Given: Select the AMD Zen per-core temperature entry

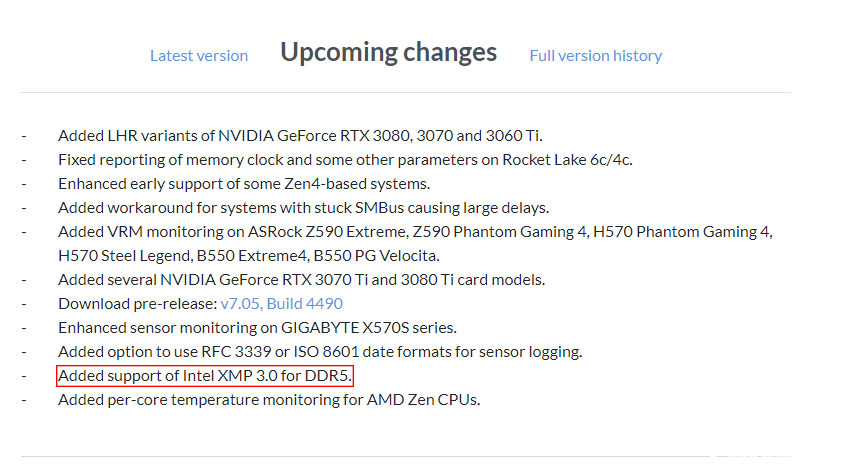Looking at the screenshot, I should tap(269, 400).
